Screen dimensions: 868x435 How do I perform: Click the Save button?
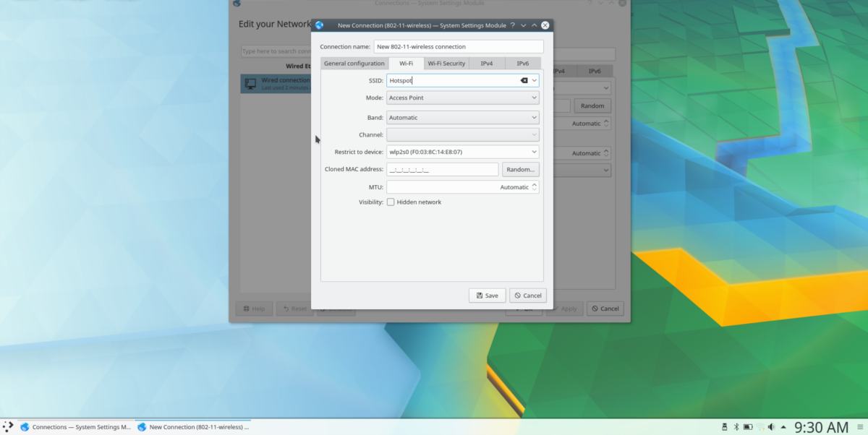point(487,296)
